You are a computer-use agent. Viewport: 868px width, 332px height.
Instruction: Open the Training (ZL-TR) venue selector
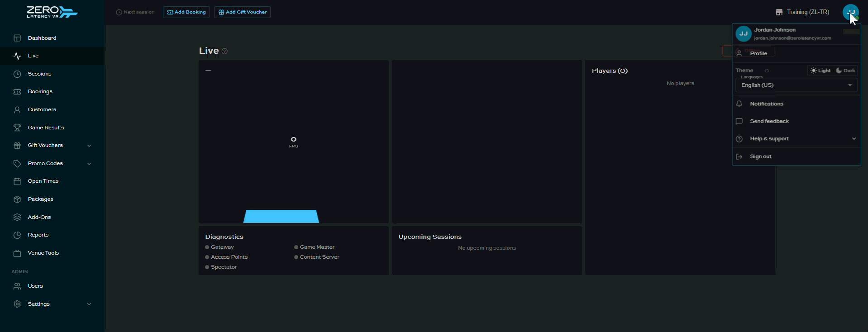tap(802, 12)
